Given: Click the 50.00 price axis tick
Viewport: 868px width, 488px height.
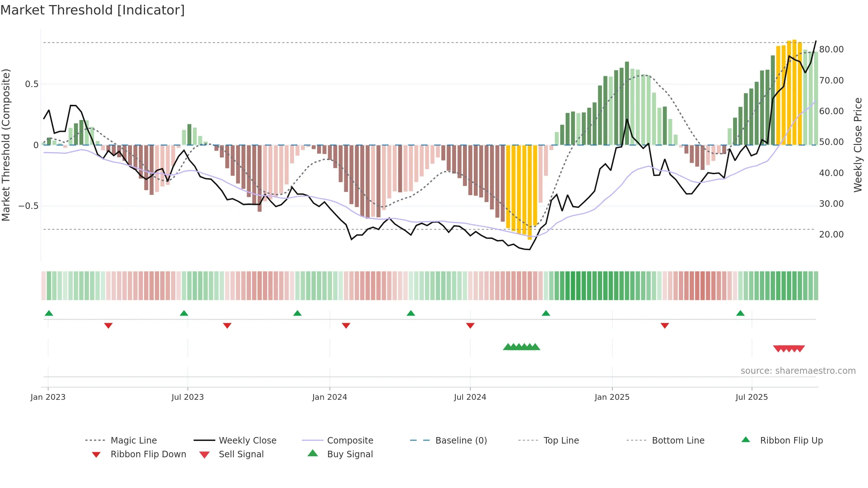Looking at the screenshot, I should pos(831,142).
